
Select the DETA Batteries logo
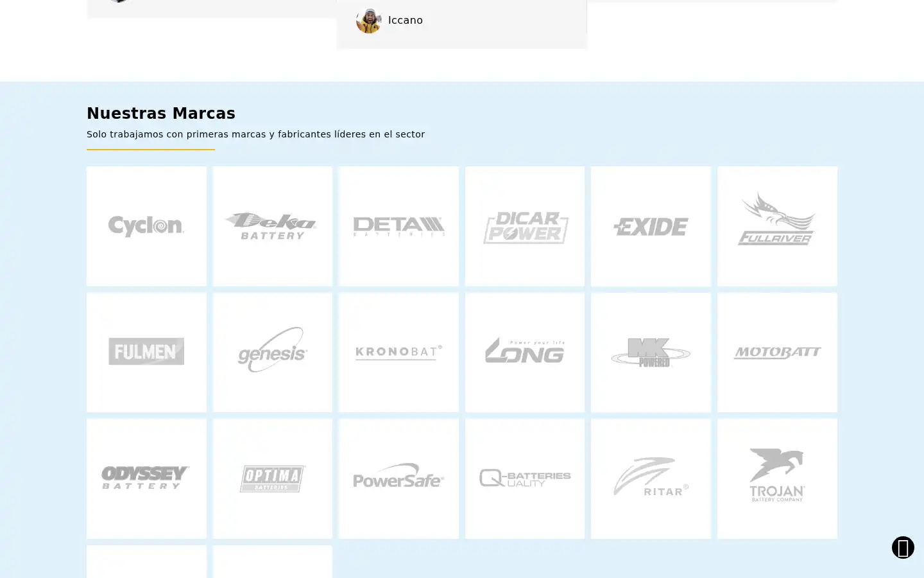coord(398,226)
